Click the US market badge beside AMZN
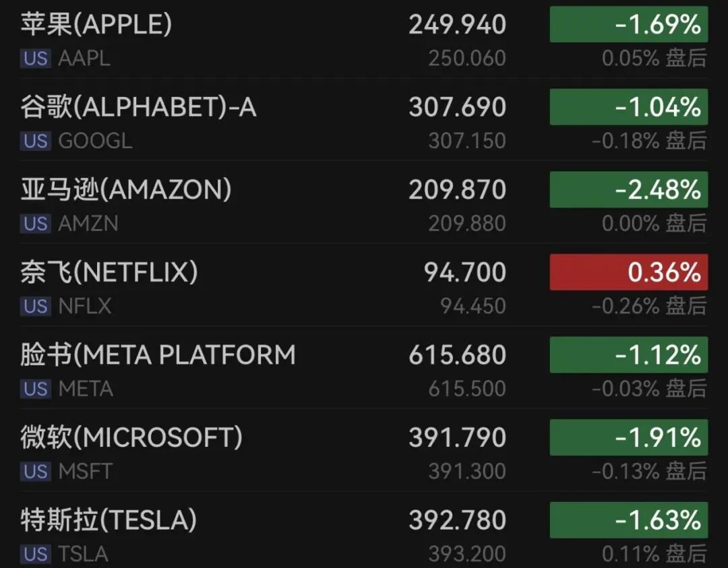The image size is (728, 568). (x=36, y=224)
